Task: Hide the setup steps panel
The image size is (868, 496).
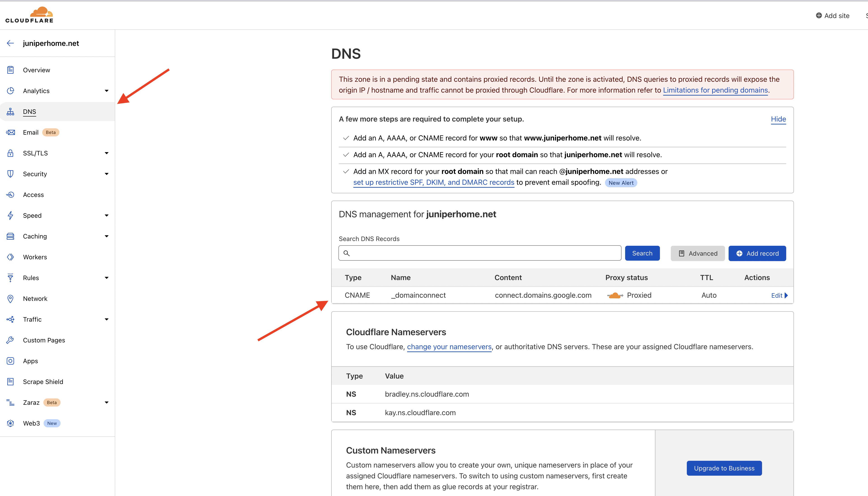Action: tap(778, 119)
